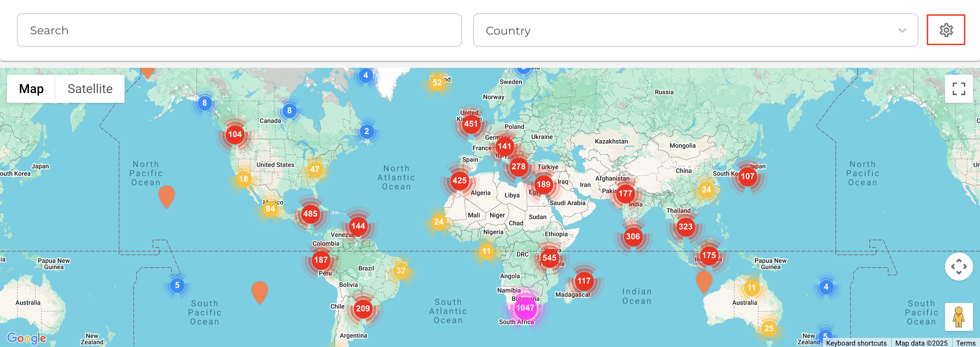Image resolution: width=980 pixels, height=347 pixels.
Task: Click the 451 cluster over United Kingdom
Action: [471, 124]
